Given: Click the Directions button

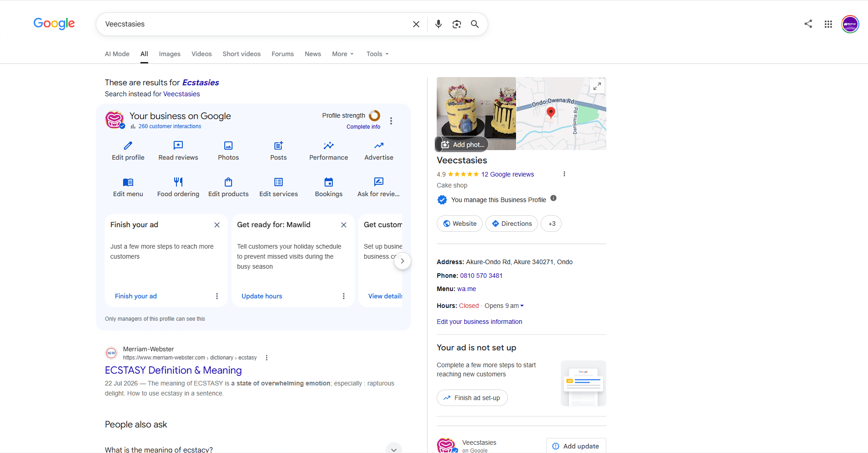Looking at the screenshot, I should (x=512, y=224).
